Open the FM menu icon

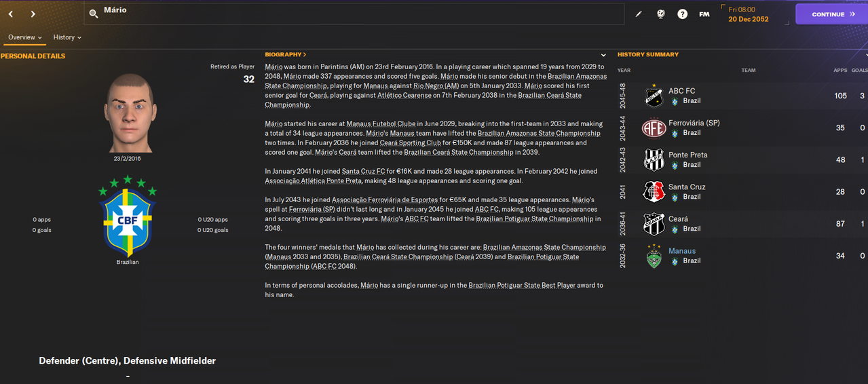coord(704,14)
